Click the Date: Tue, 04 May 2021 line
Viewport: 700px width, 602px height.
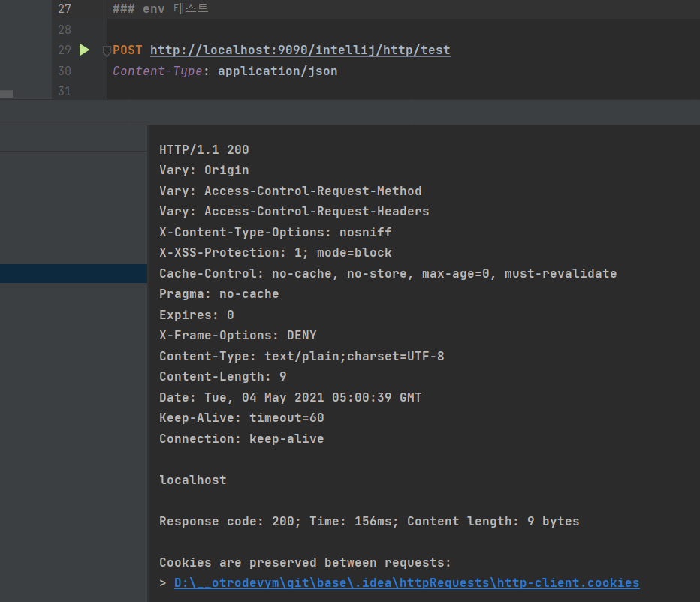click(x=291, y=398)
